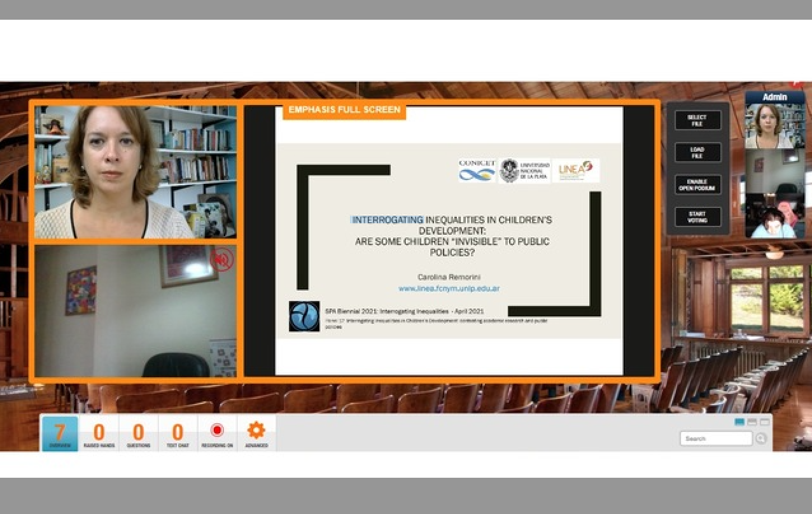Select the blue full-panel layout icon
This screenshot has width=812, height=514.
[739, 422]
